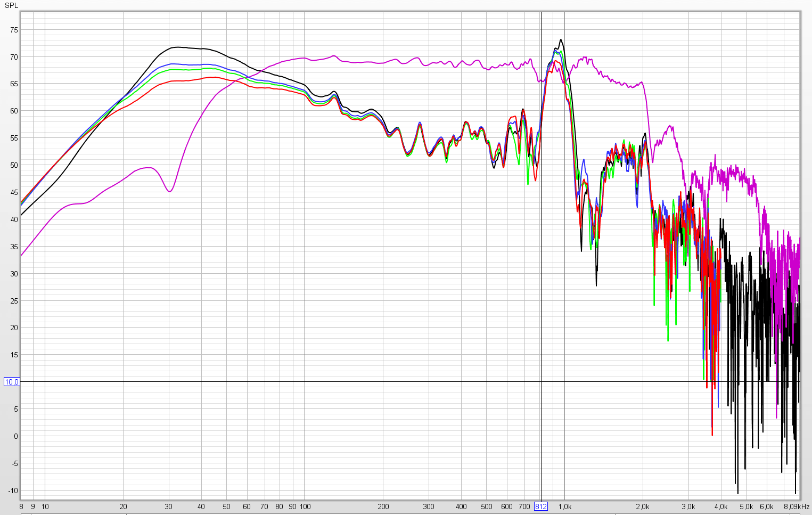Click the 35 dB SPL axis label

click(x=14, y=247)
